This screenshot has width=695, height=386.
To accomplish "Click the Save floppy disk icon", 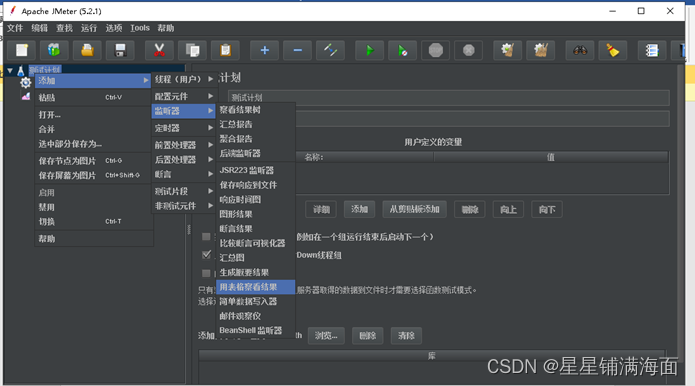I will [120, 51].
